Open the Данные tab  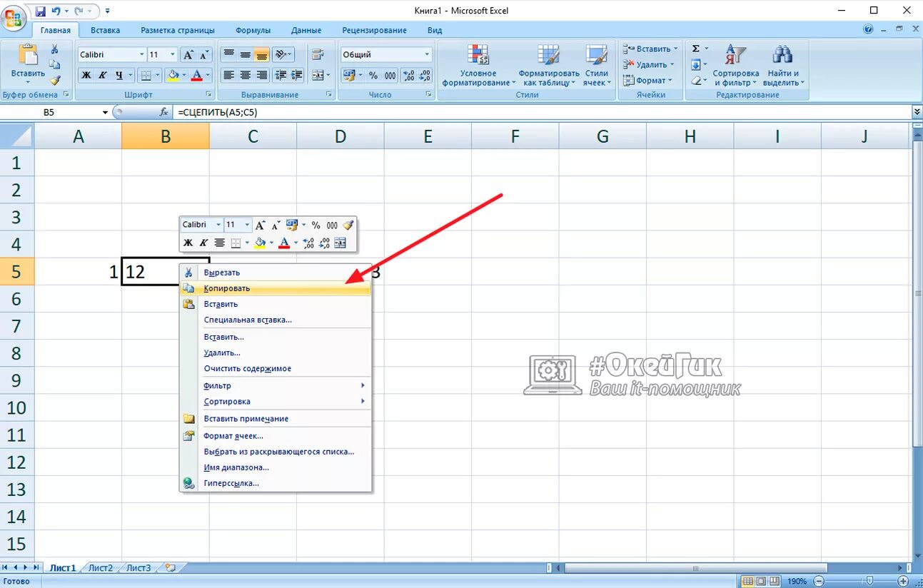pos(306,30)
